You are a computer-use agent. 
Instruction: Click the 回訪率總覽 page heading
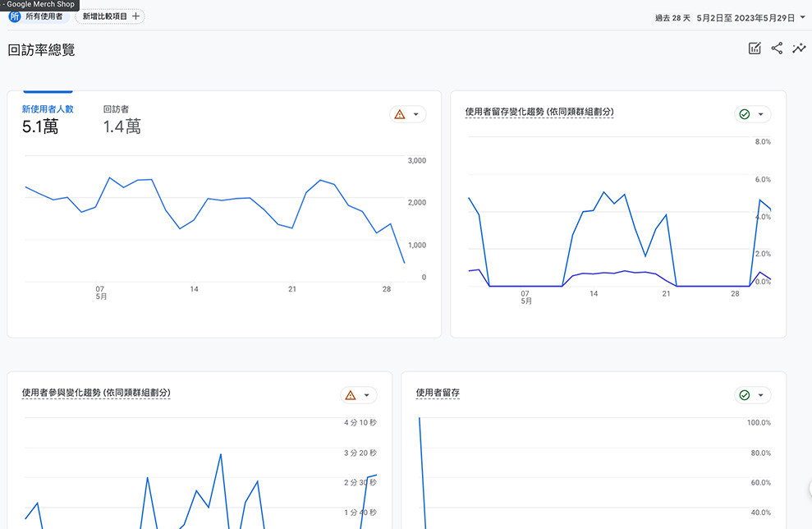click(x=41, y=50)
